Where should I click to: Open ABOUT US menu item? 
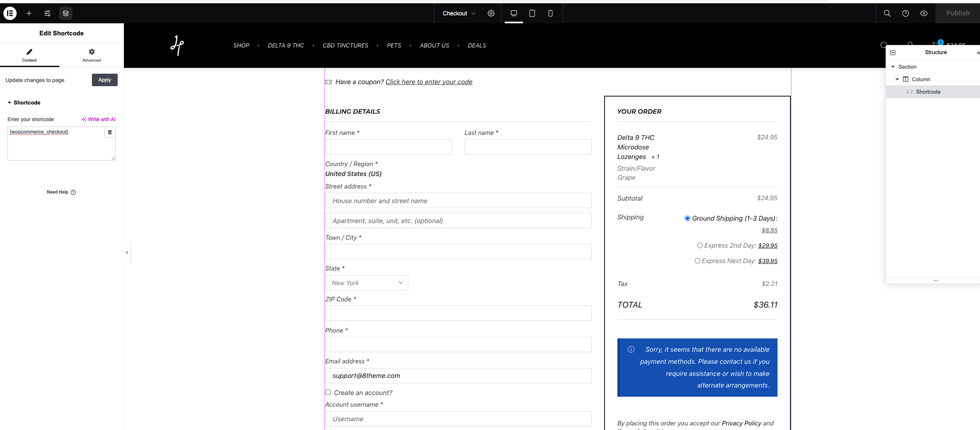click(x=434, y=45)
